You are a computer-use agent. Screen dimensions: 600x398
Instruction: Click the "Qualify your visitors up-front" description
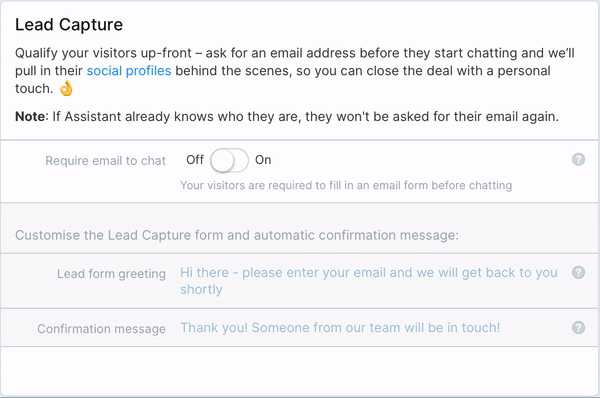295,71
